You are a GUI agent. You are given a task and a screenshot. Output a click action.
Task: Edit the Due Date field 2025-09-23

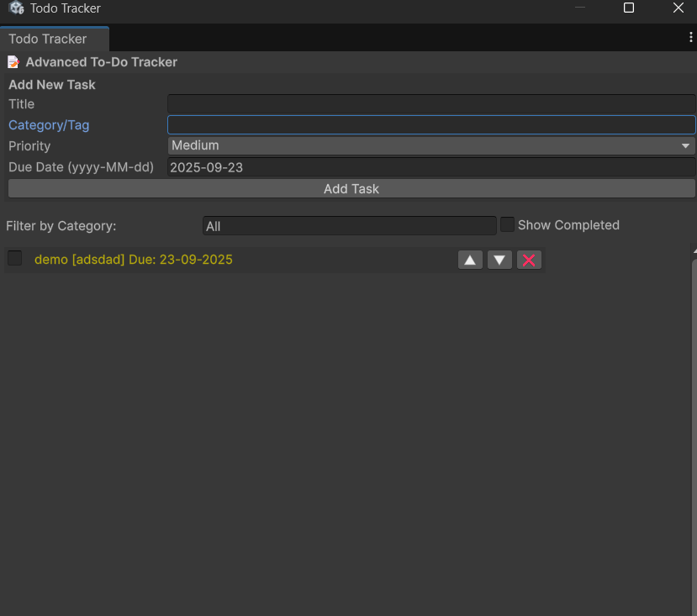pyautogui.click(x=431, y=167)
